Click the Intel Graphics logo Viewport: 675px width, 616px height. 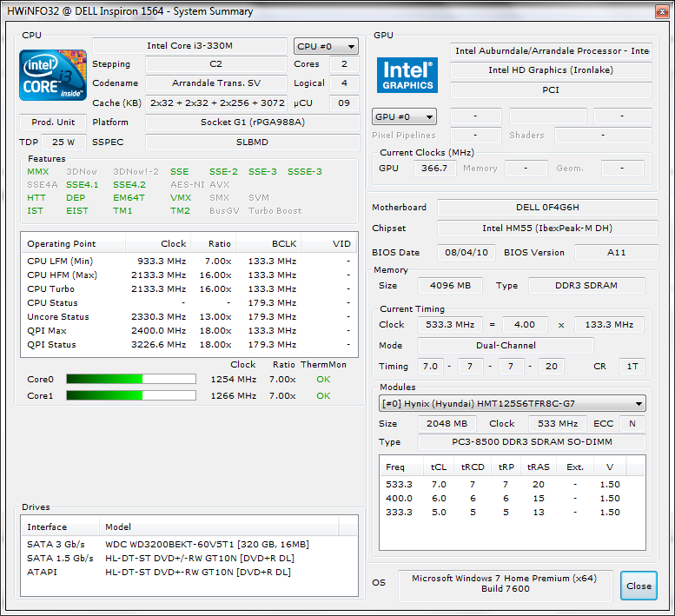(x=407, y=75)
